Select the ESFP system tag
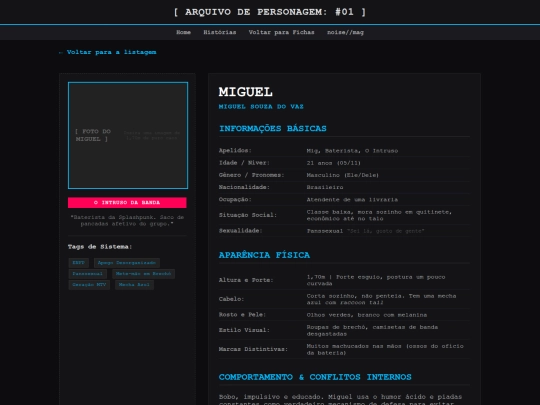 [x=79, y=263]
